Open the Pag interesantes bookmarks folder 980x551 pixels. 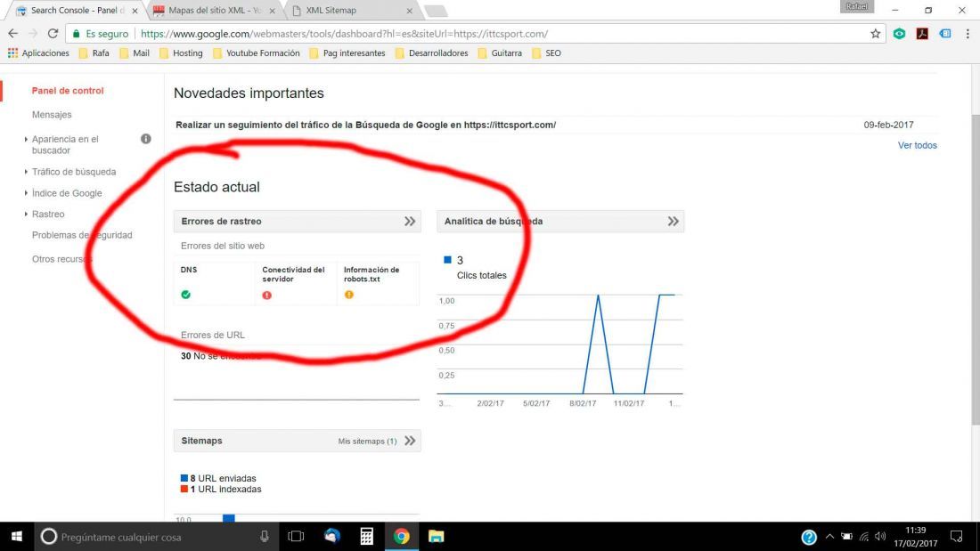(x=347, y=53)
